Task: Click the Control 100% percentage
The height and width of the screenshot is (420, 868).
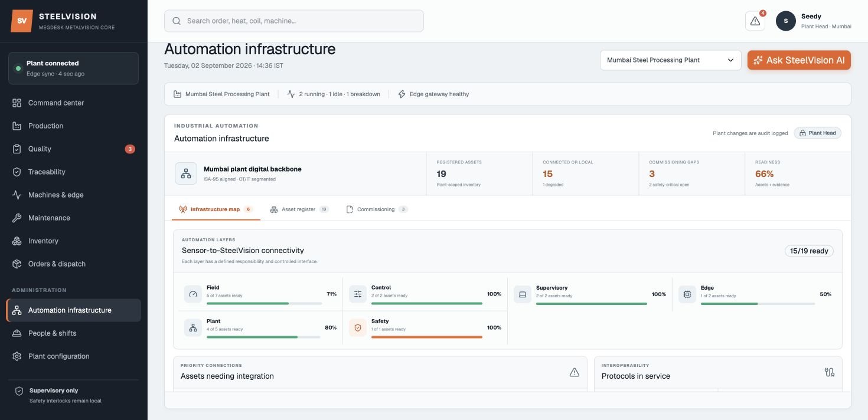Action: (x=494, y=294)
